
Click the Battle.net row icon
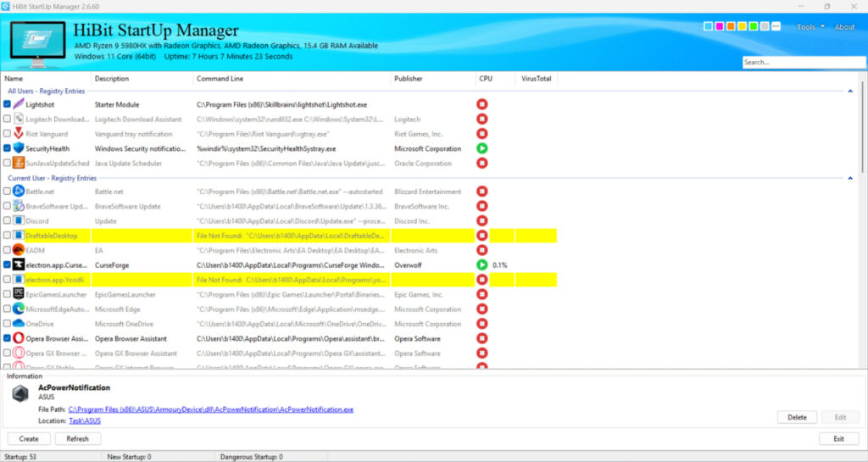(19, 191)
